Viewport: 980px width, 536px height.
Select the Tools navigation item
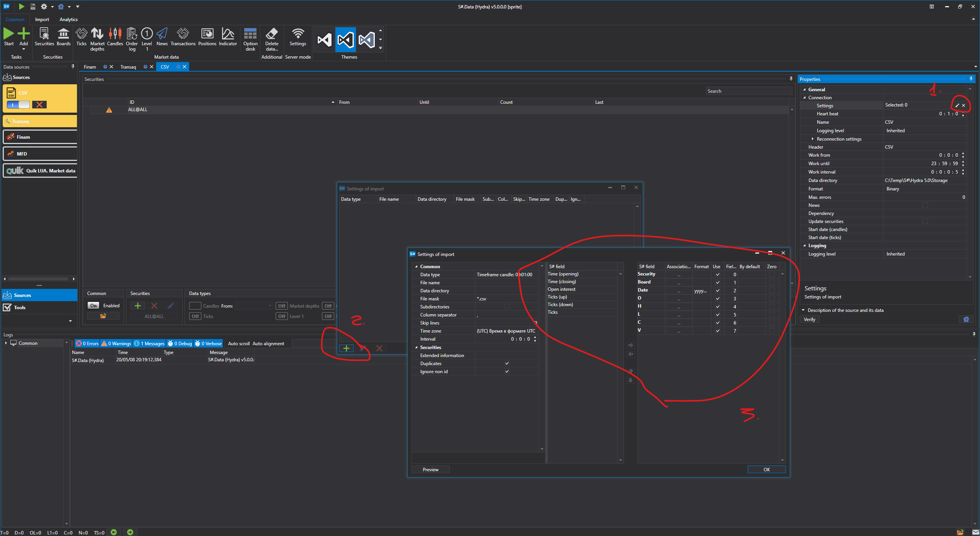click(x=39, y=307)
